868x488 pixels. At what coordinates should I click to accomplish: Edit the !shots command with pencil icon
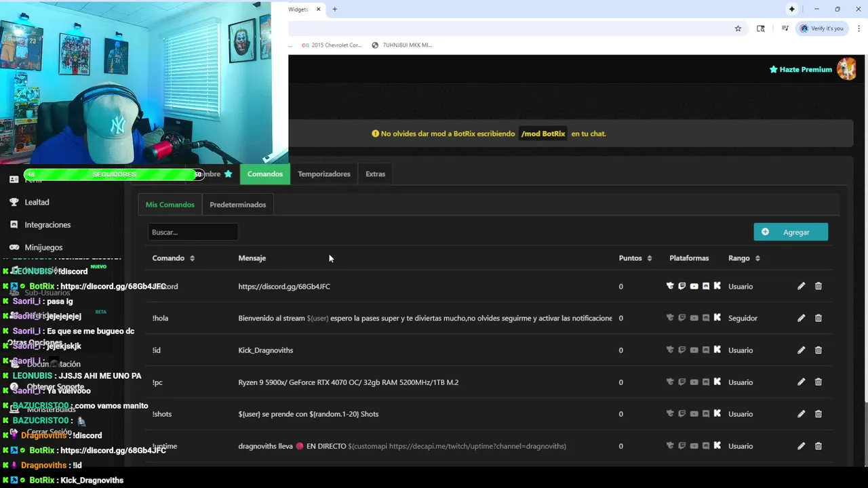coord(801,413)
